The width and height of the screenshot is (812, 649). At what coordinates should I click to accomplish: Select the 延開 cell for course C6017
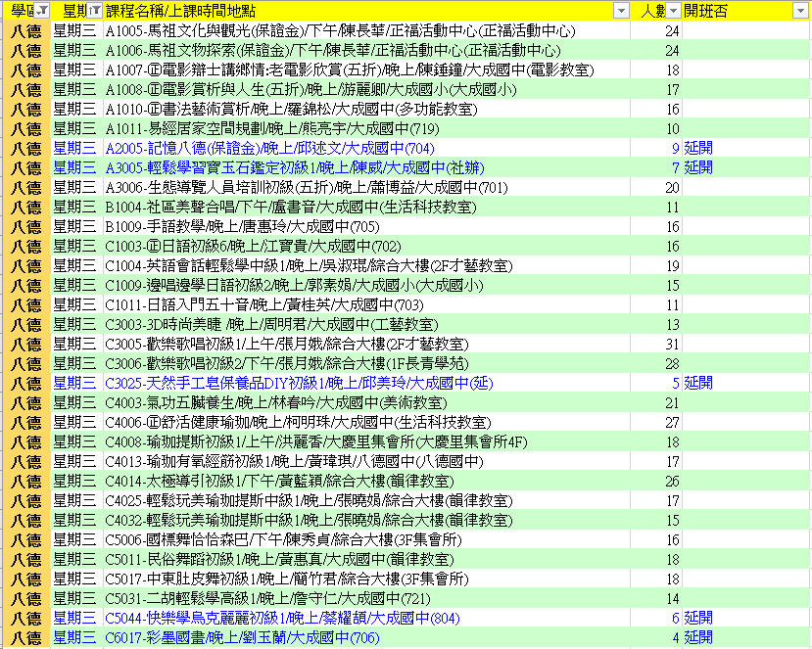pos(698,637)
